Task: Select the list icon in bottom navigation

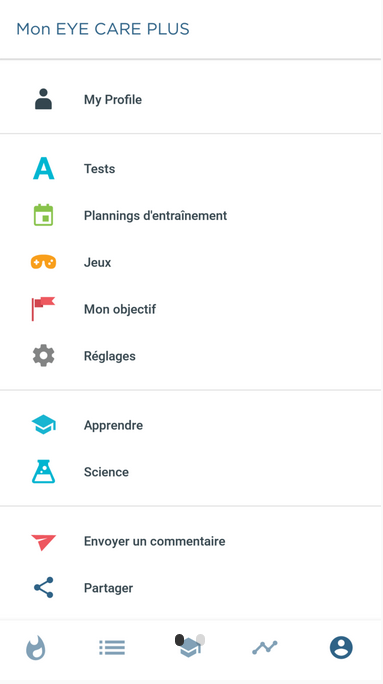Action: [112, 647]
